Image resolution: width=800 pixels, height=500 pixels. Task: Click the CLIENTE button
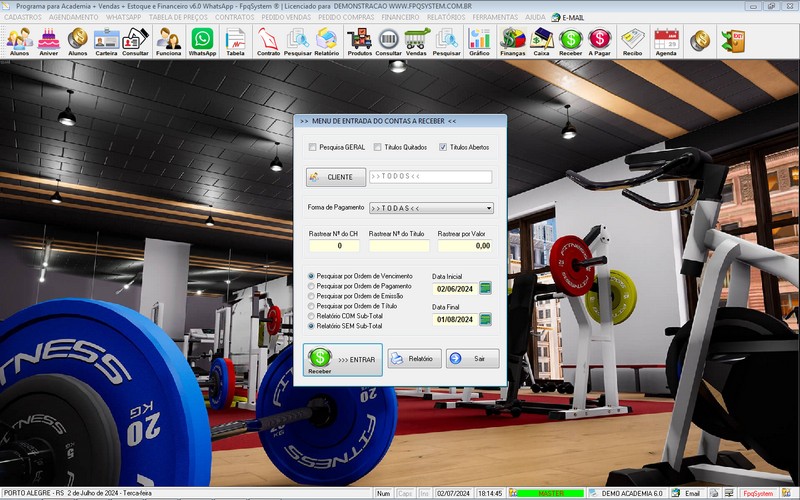click(x=336, y=177)
